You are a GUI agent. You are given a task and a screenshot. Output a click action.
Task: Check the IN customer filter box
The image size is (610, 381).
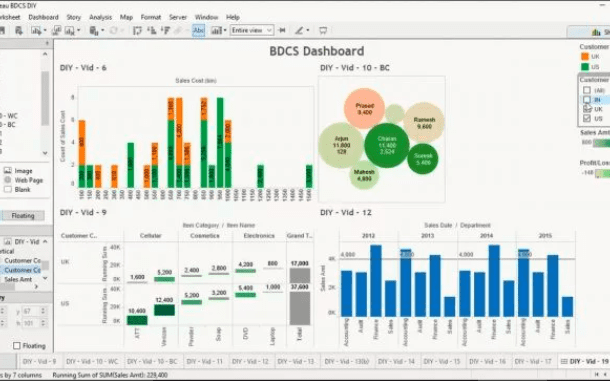(587, 100)
